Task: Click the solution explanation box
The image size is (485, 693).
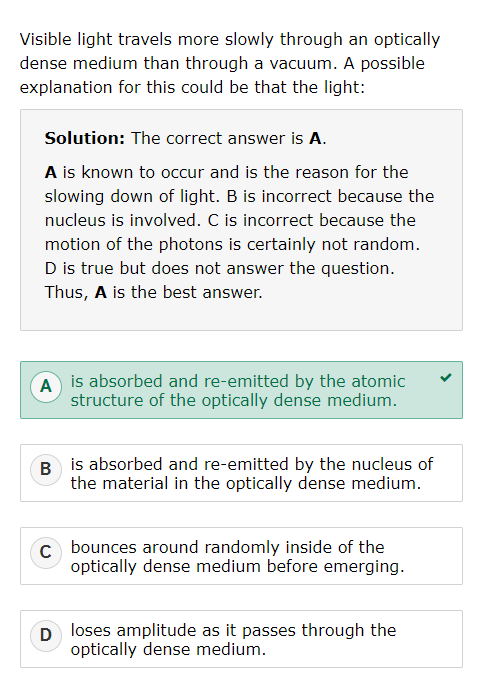Action: pyautogui.click(x=241, y=220)
